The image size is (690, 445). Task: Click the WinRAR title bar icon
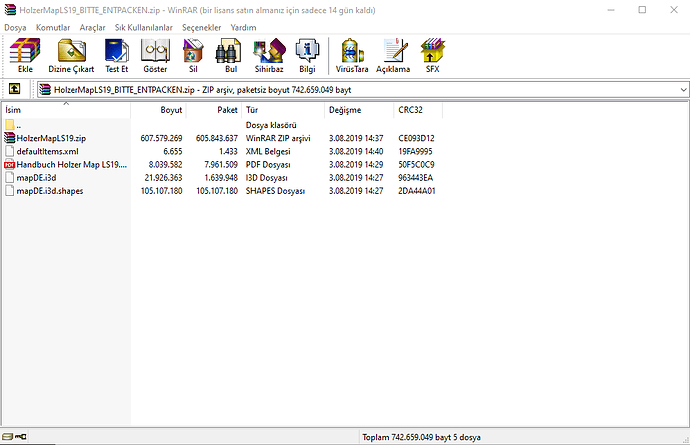10,10
